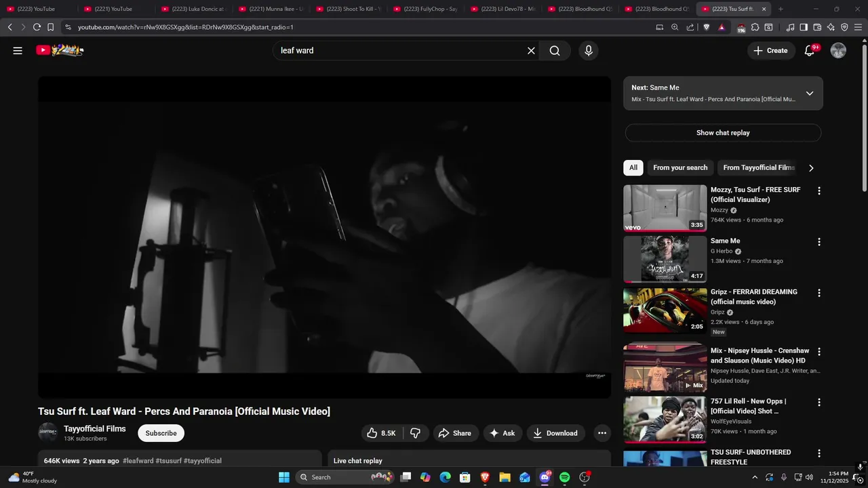The height and width of the screenshot is (488, 868).
Task: Reload the page
Action: click(x=37, y=27)
